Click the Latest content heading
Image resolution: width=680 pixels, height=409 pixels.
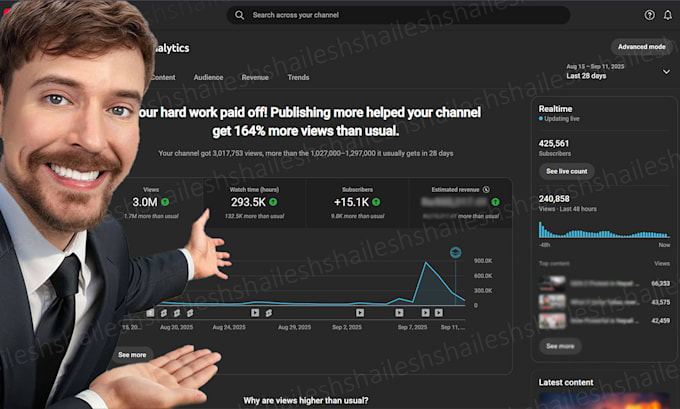[566, 382]
